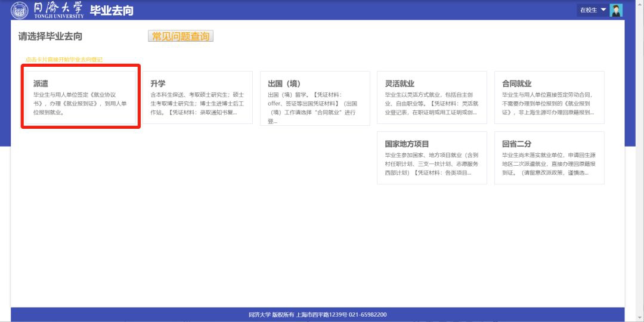Click the 灵活就业 card's description text
This screenshot has width=644, height=322.
coord(431,103)
